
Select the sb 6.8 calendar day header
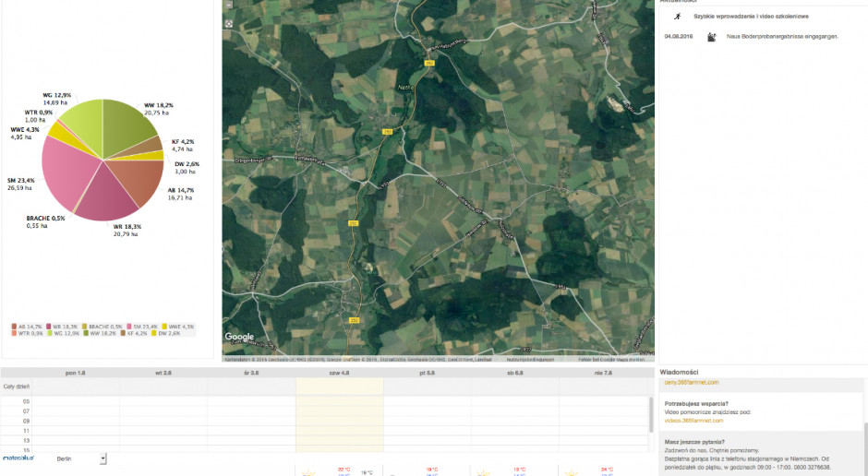tap(515, 374)
